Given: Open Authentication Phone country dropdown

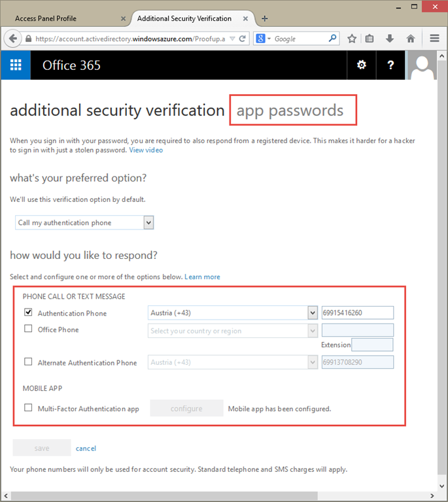Looking at the screenshot, I should pos(312,313).
